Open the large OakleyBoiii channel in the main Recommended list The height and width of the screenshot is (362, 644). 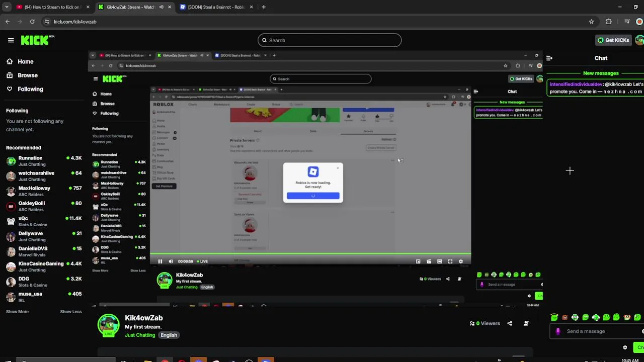(44, 206)
